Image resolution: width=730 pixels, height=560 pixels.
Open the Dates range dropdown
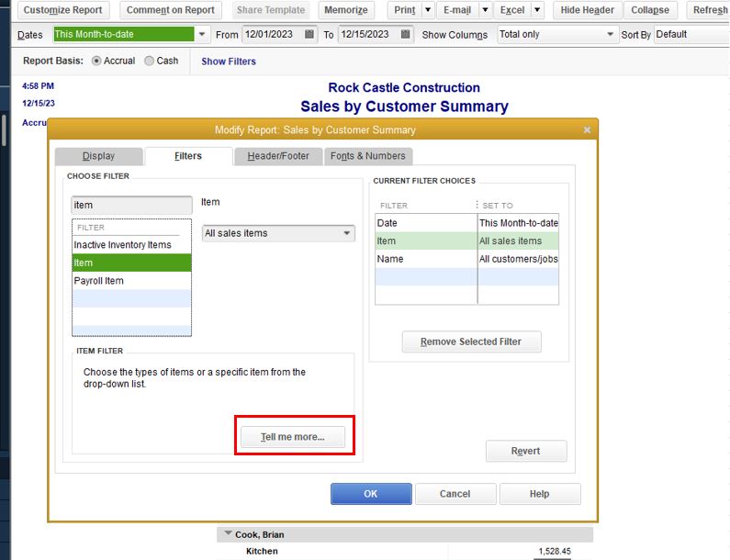(x=202, y=34)
